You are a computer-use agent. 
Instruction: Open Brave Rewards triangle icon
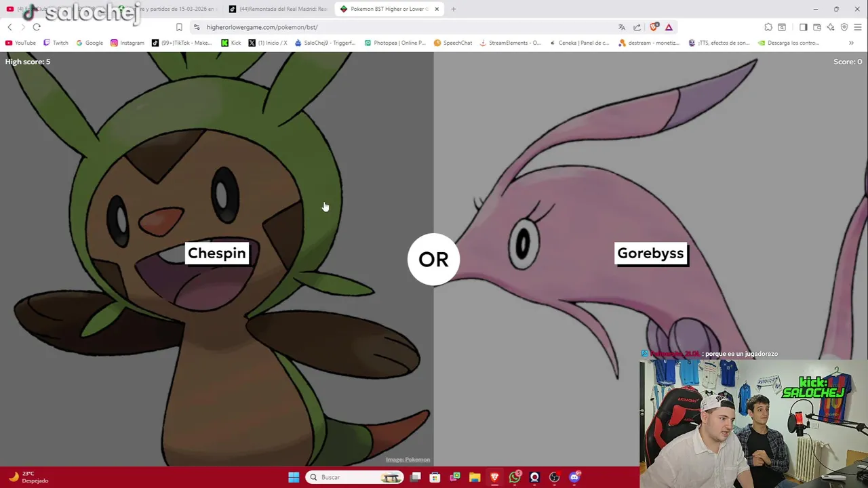669,27
